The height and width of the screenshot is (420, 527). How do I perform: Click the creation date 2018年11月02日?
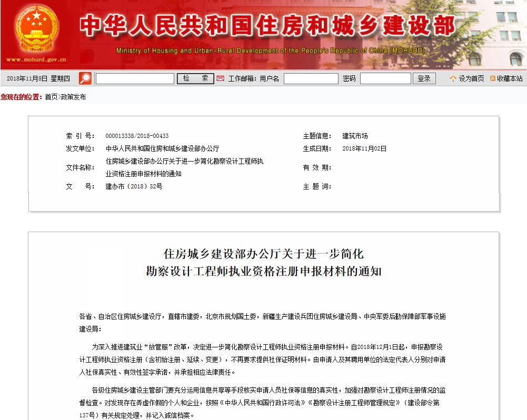coord(364,148)
